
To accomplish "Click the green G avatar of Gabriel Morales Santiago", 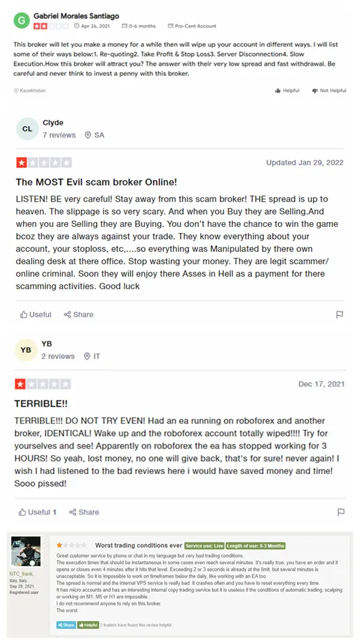I will pos(22,20).
